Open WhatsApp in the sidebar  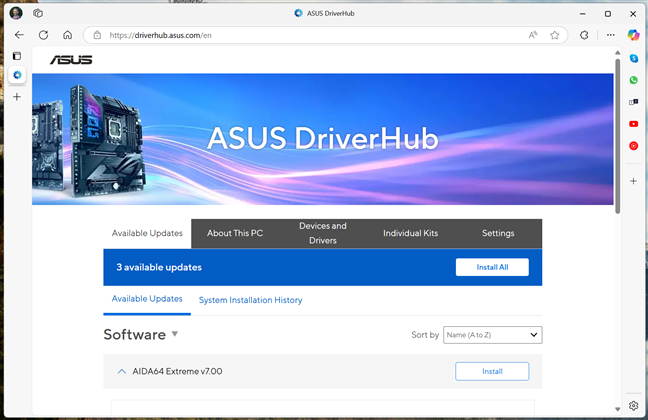[x=633, y=80]
